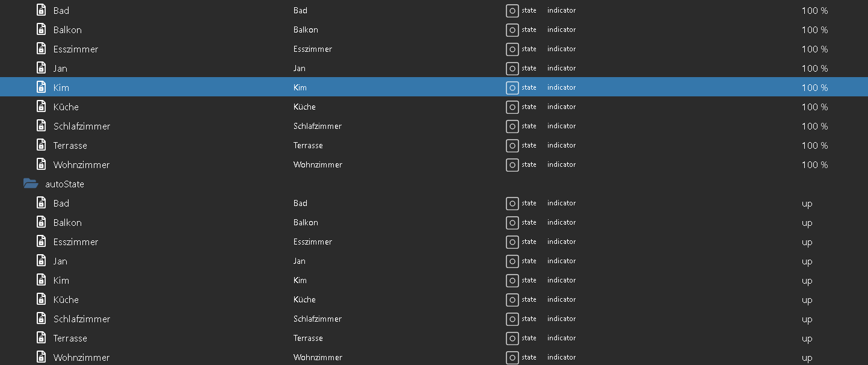The width and height of the screenshot is (868, 365).
Task: Click the file icon of the highlighted Kim row
Action: [x=41, y=87]
